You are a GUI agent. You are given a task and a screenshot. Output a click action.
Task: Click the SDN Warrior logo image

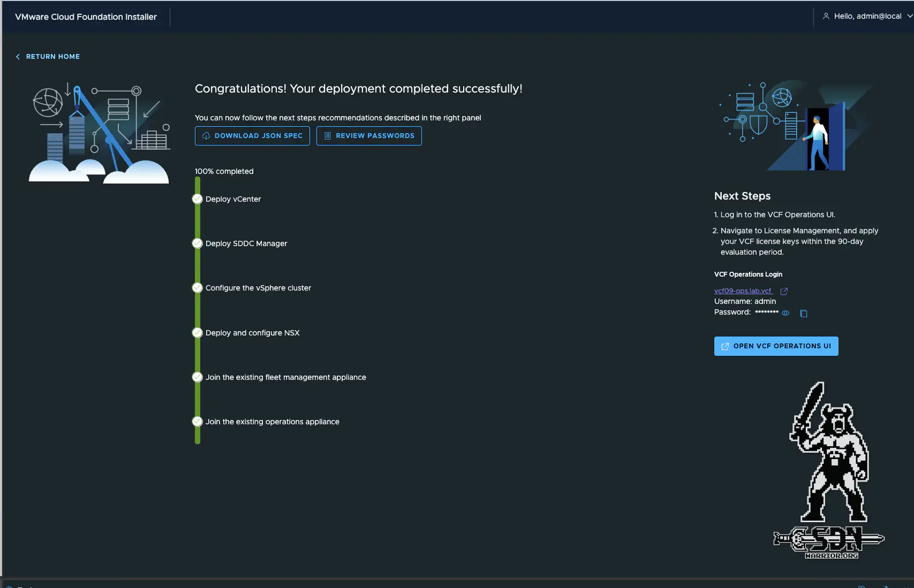coord(829,471)
